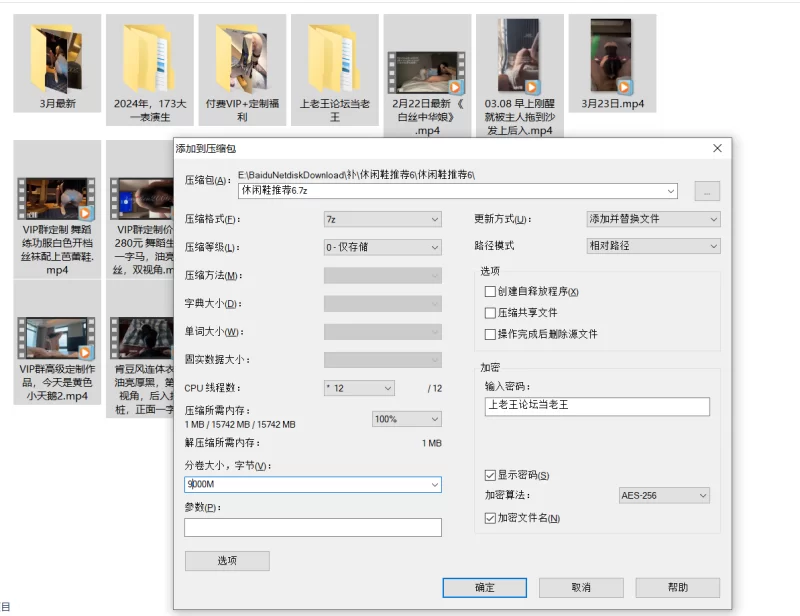The width and height of the screenshot is (800, 616).
Task: Click the 选项 button
Action: pyautogui.click(x=227, y=561)
